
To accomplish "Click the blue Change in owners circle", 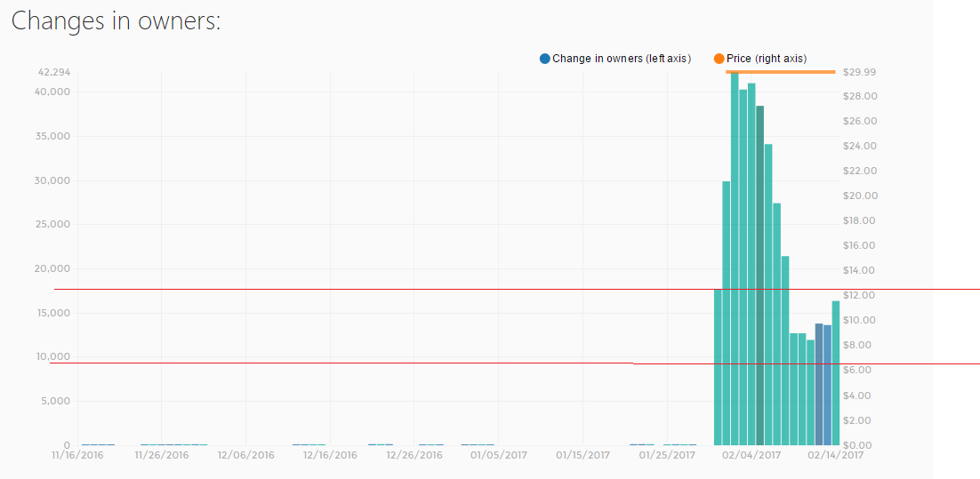I will coord(545,59).
